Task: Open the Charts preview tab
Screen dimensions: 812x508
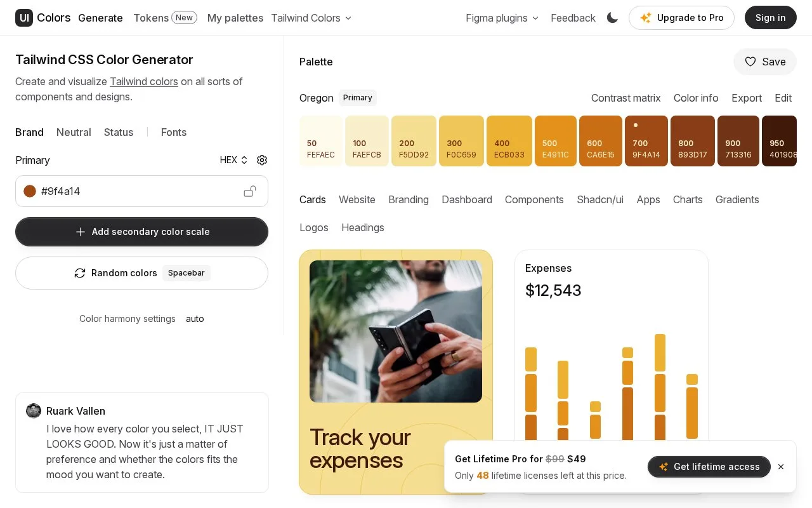Action: point(688,199)
